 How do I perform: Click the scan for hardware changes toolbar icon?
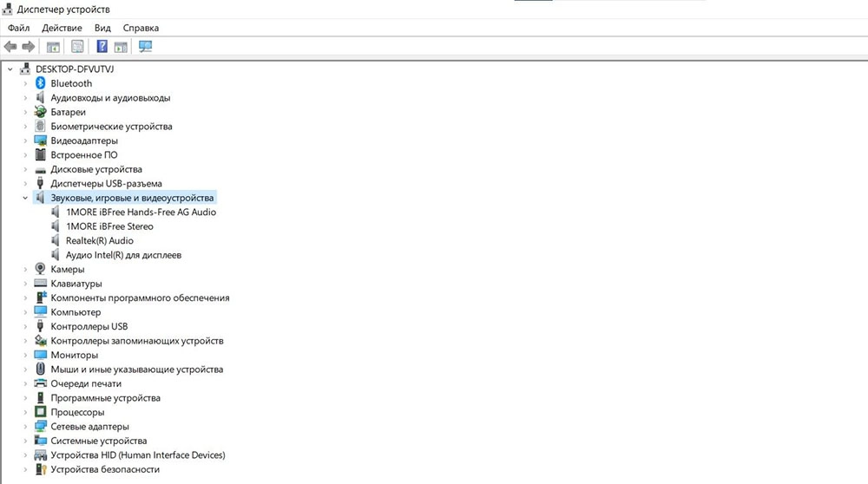pyautogui.click(x=145, y=46)
